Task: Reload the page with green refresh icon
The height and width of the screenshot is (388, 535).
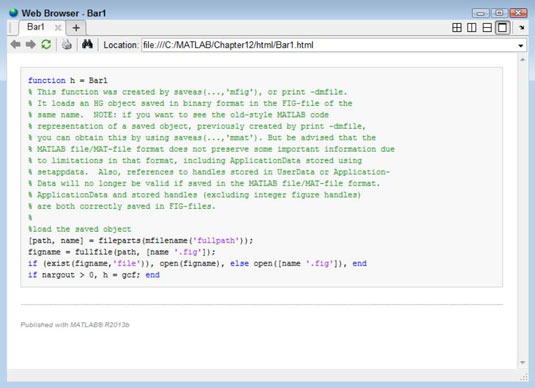Action: pyautogui.click(x=46, y=44)
